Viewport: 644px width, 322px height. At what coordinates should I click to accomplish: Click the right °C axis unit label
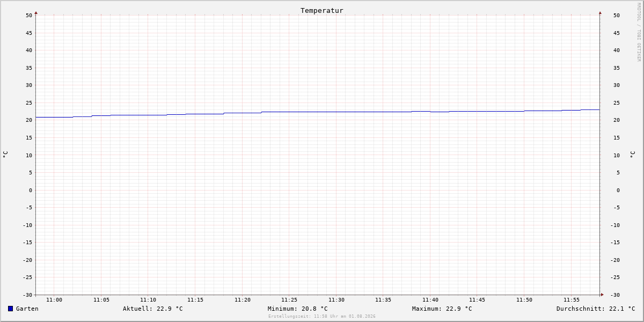pyautogui.click(x=632, y=155)
